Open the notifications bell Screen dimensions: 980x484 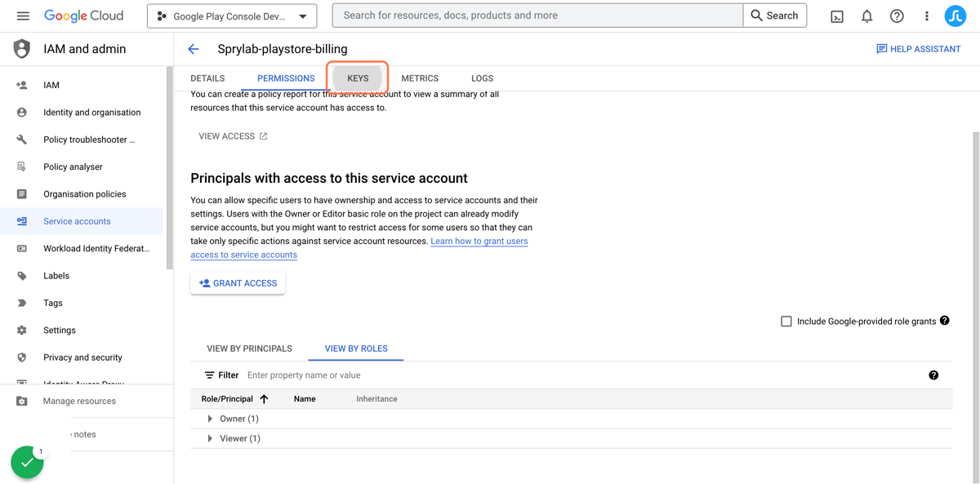click(867, 16)
